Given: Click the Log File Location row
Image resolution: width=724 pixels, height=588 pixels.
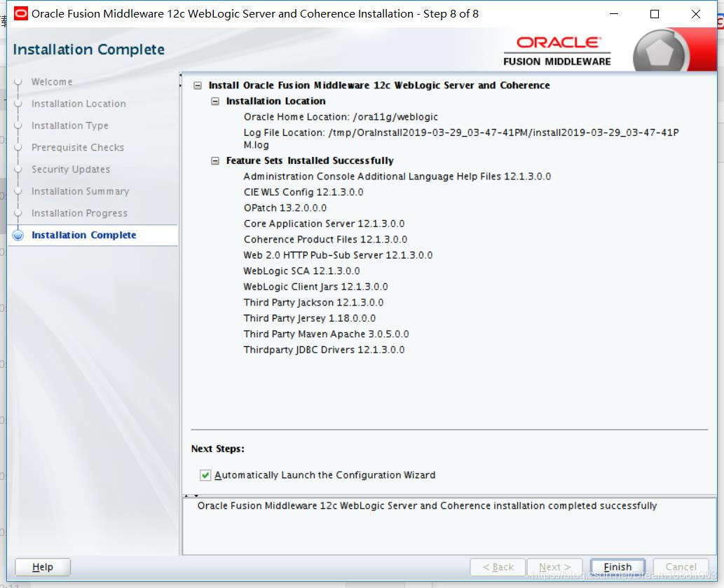Looking at the screenshot, I should (461, 139).
